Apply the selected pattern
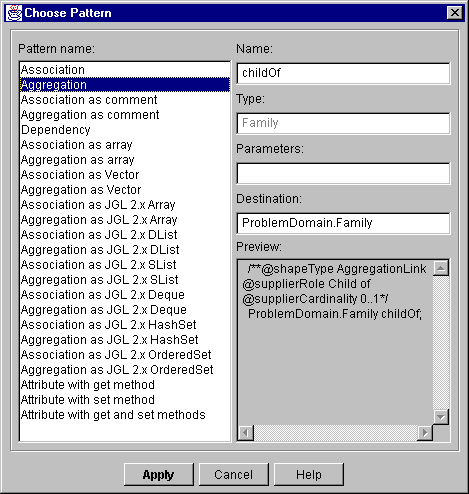 [x=159, y=474]
